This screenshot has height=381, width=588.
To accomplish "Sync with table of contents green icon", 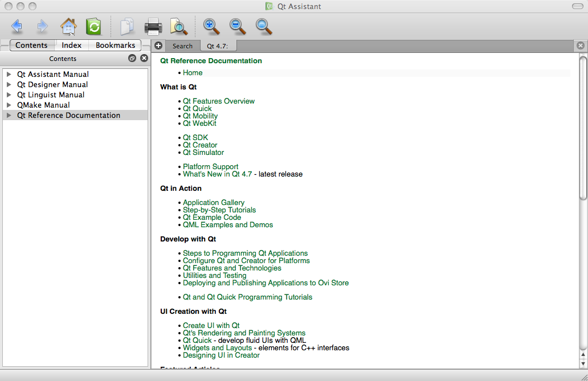I will click(x=93, y=26).
